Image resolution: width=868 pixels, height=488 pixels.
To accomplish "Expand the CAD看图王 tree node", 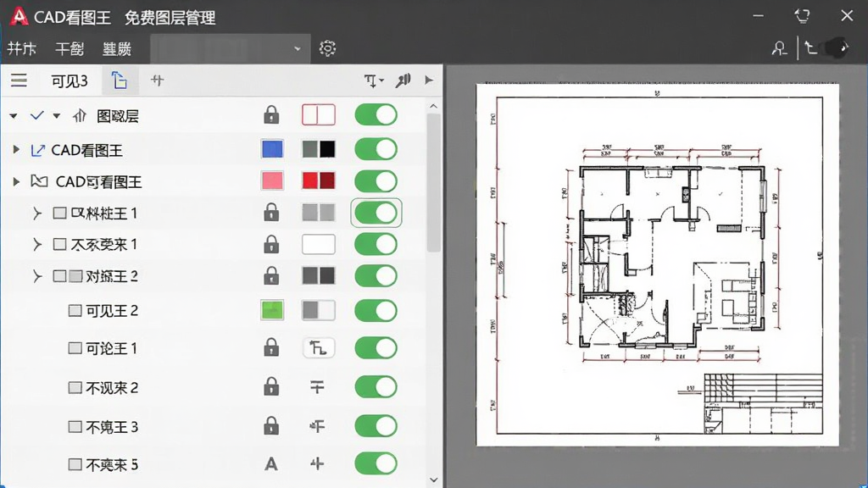I will point(16,149).
